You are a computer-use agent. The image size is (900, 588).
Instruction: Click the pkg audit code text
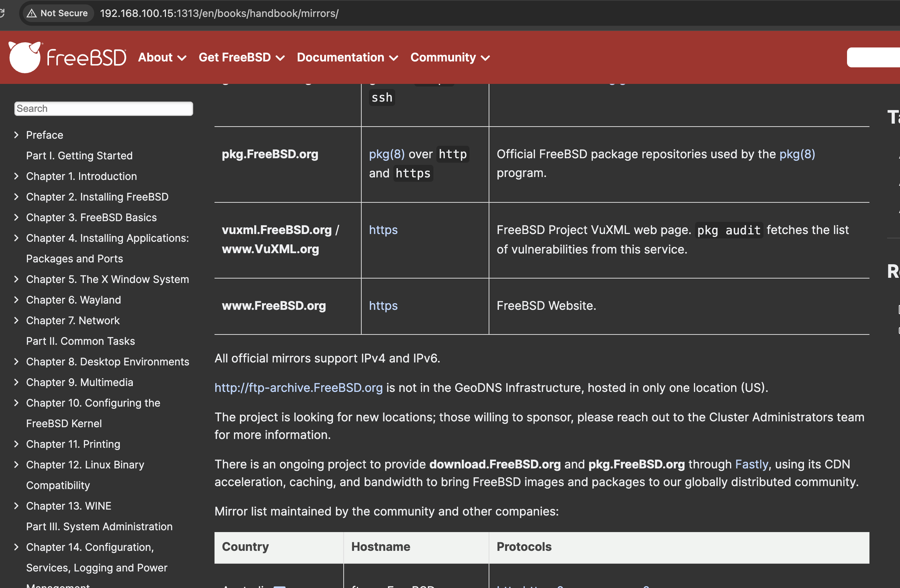[729, 230]
